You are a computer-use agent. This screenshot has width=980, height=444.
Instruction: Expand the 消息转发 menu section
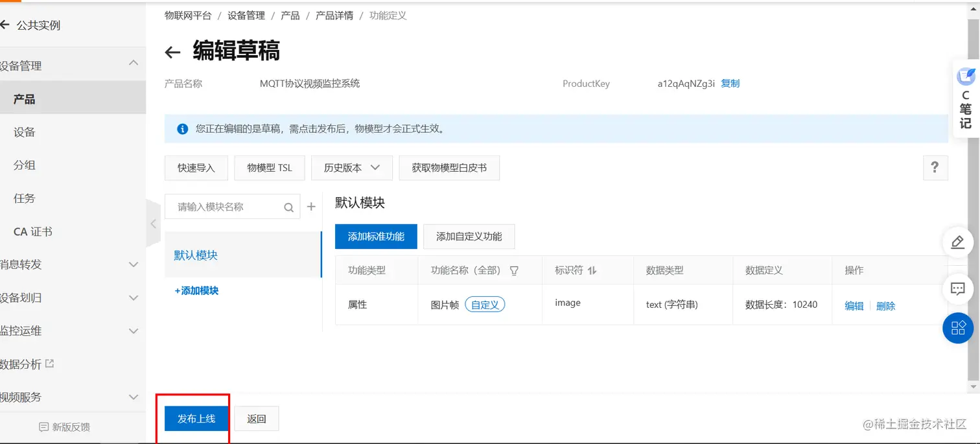click(x=134, y=264)
